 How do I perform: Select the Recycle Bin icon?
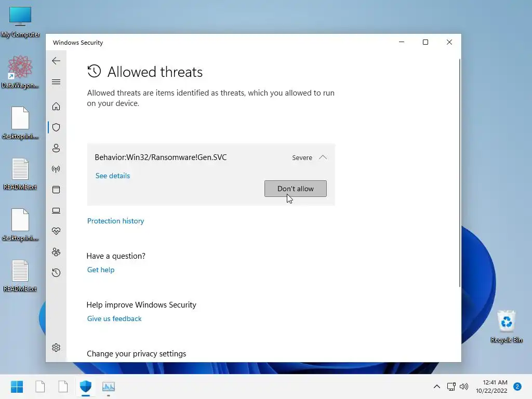(506, 326)
